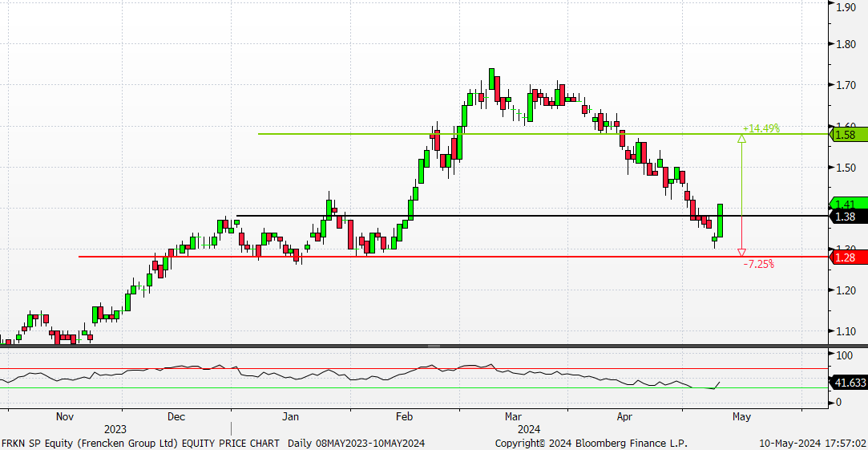Viewport: 868px width, 450px height.
Task: Click the Mar label on the time axis
Action: [514, 417]
